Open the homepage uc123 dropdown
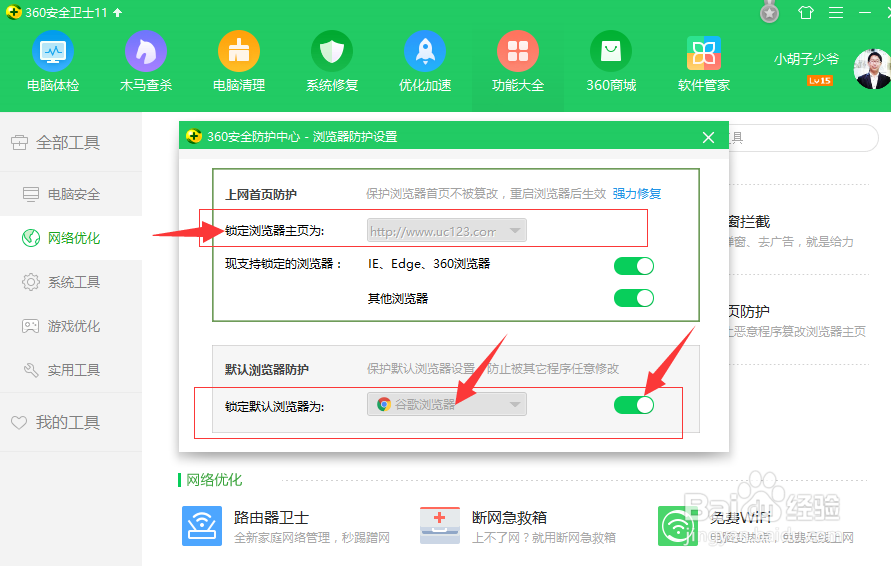This screenshot has height=566, width=891. (x=447, y=231)
